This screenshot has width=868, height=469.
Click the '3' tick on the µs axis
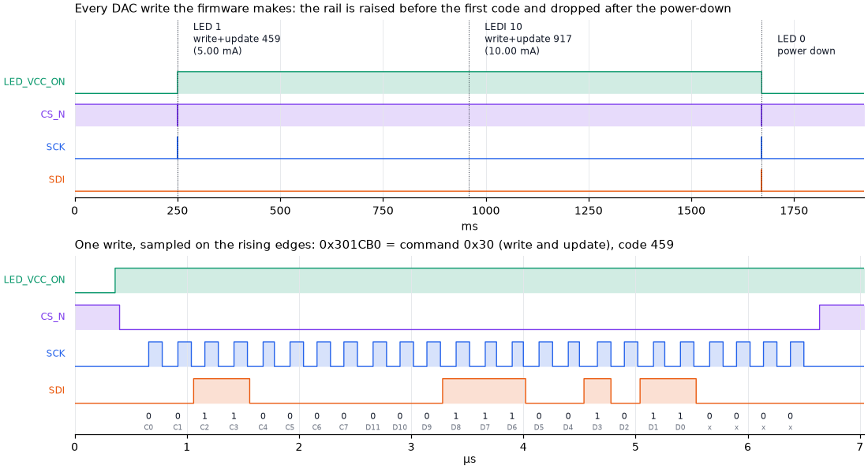tap(411, 447)
